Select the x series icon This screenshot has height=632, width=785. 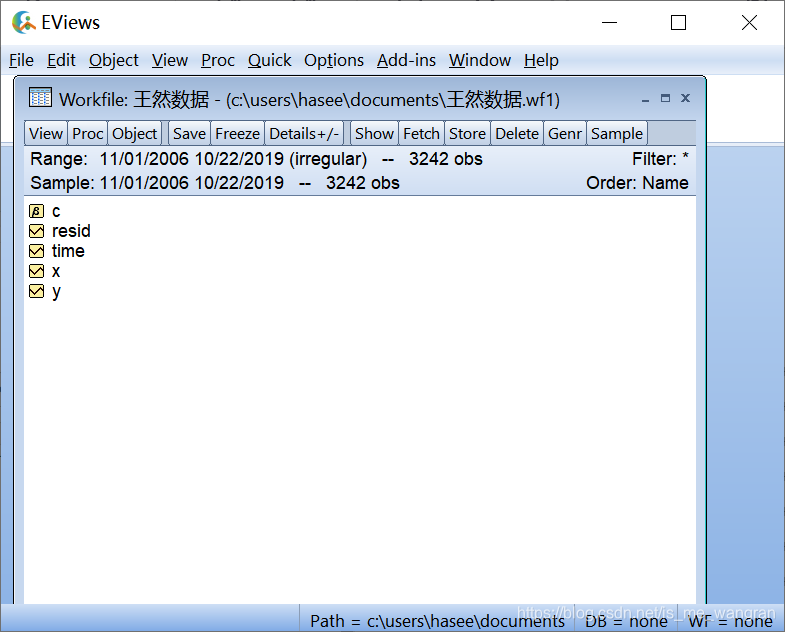(x=36, y=271)
